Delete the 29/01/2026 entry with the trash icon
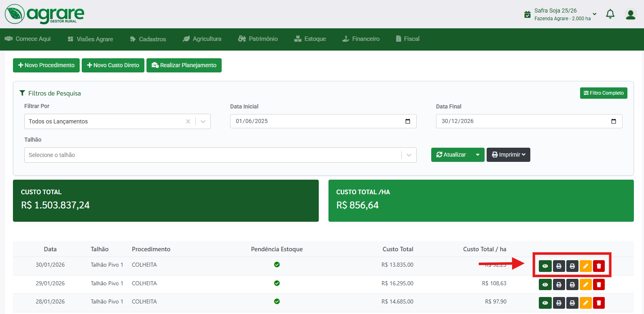 coord(599,284)
